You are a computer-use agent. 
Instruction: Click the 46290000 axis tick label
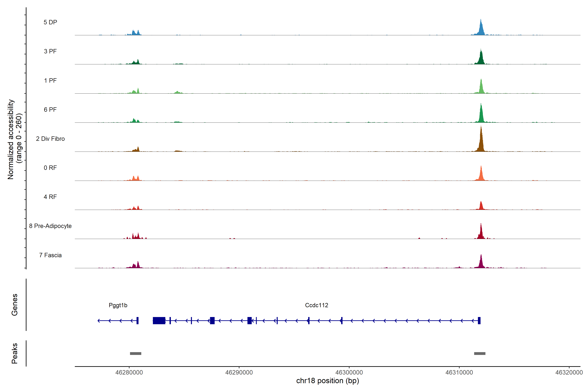tap(239, 373)
